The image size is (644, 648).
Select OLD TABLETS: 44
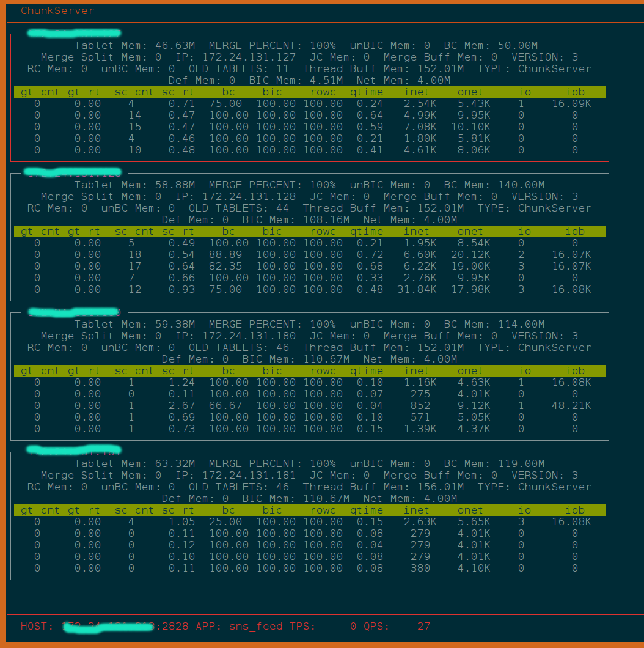click(x=239, y=208)
